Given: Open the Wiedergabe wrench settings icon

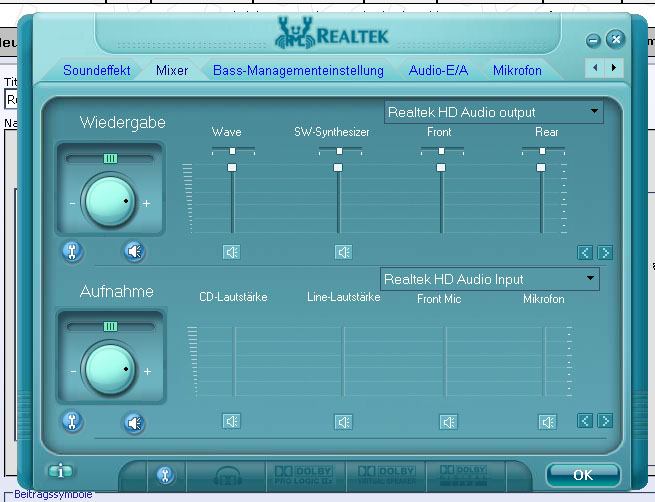Looking at the screenshot, I should [72, 251].
